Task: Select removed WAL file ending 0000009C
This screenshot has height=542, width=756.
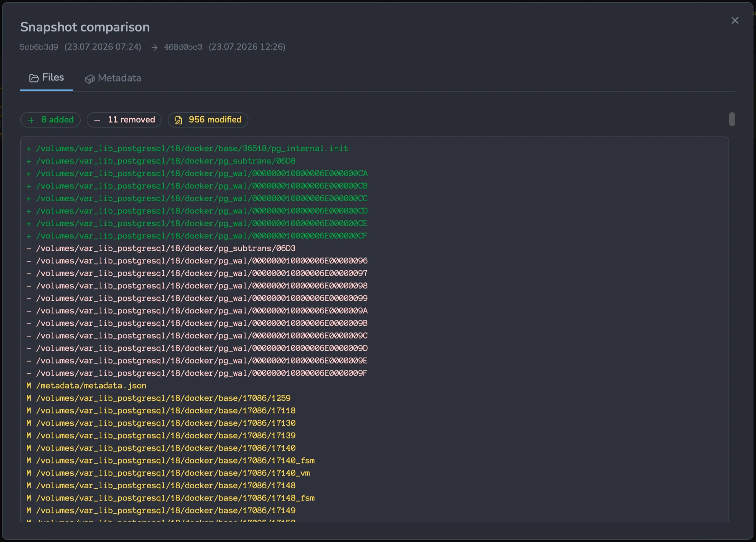Action: pyautogui.click(x=197, y=336)
